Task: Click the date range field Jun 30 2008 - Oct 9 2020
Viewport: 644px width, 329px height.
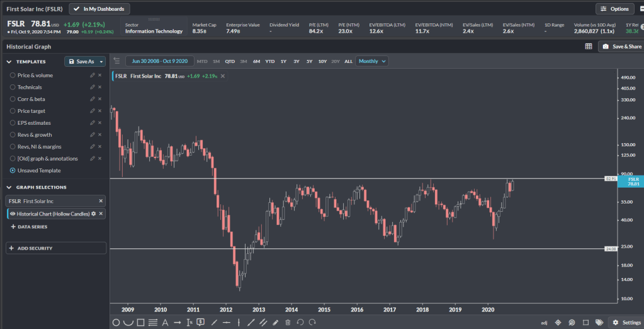Action: tap(159, 61)
